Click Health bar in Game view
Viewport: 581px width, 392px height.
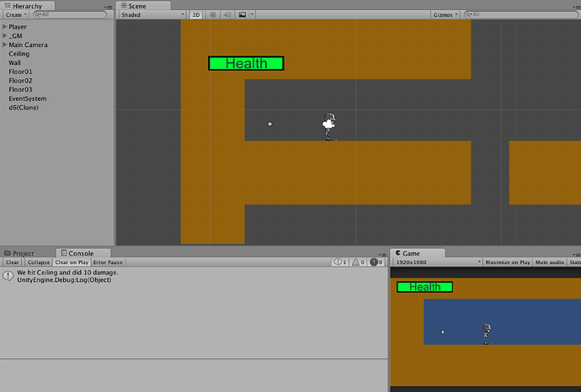[424, 287]
